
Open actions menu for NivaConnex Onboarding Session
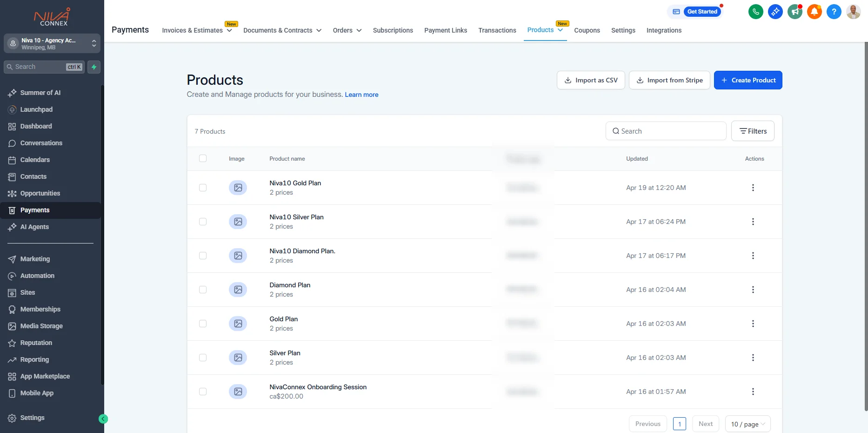(x=753, y=392)
